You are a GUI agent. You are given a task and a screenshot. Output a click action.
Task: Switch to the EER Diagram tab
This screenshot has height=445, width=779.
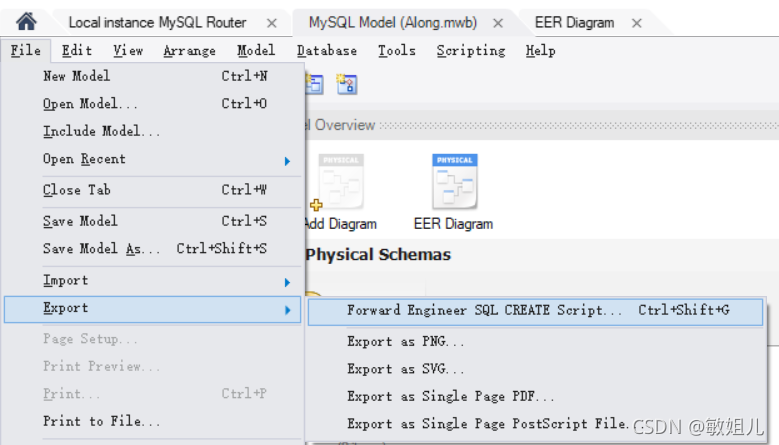pyautogui.click(x=574, y=23)
